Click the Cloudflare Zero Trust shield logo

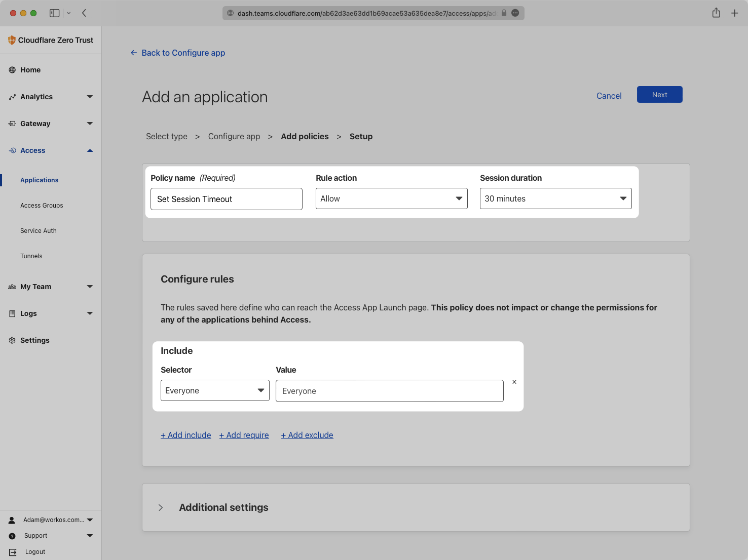click(11, 40)
